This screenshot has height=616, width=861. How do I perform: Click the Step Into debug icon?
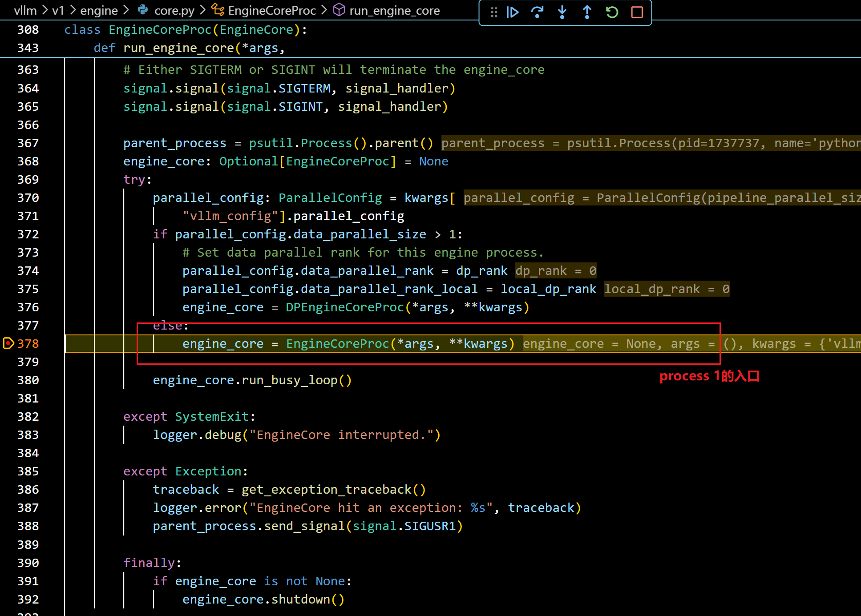click(562, 12)
